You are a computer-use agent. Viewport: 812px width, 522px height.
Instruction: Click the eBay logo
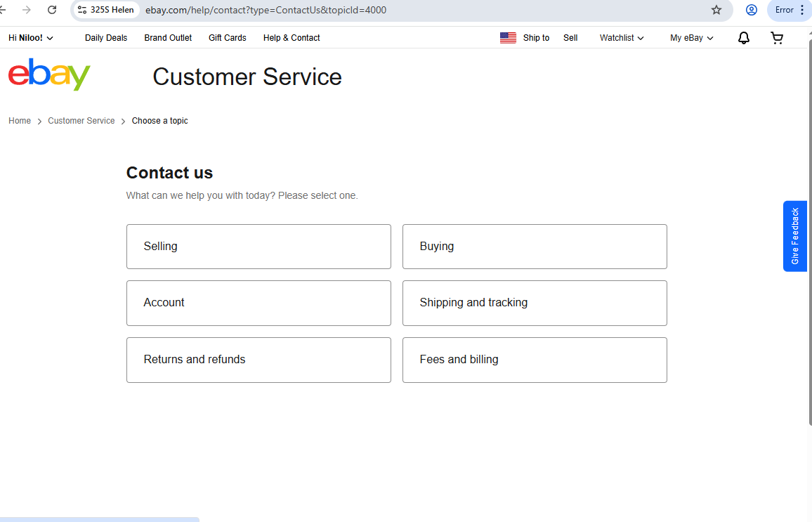[x=49, y=74]
